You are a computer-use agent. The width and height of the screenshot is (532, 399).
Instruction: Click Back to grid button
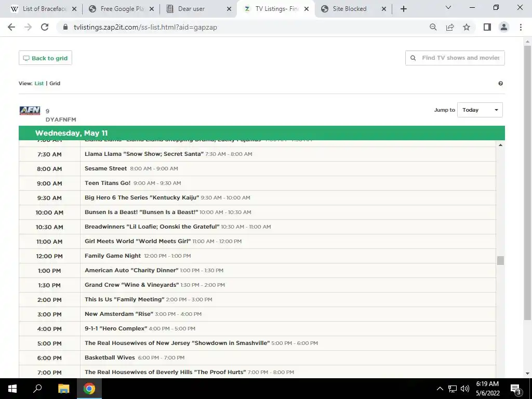[45, 58]
